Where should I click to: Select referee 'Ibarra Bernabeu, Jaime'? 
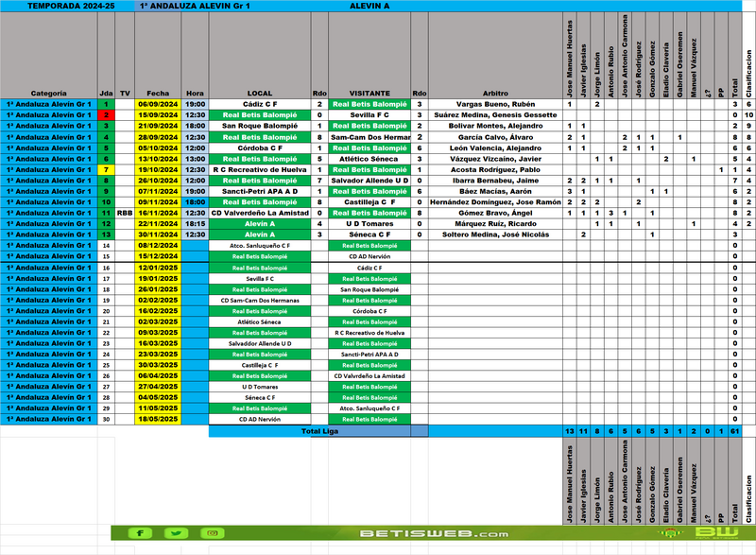tap(495, 181)
